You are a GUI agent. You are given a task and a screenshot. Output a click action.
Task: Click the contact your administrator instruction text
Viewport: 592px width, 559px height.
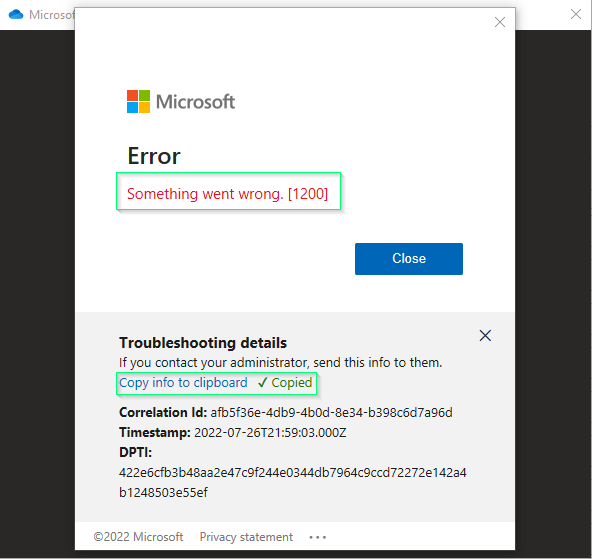281,362
